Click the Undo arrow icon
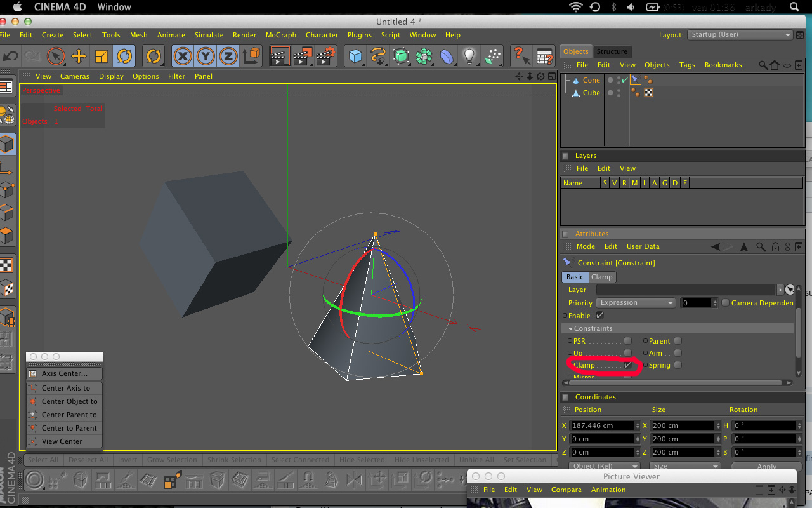This screenshot has height=508, width=812. (x=10, y=56)
